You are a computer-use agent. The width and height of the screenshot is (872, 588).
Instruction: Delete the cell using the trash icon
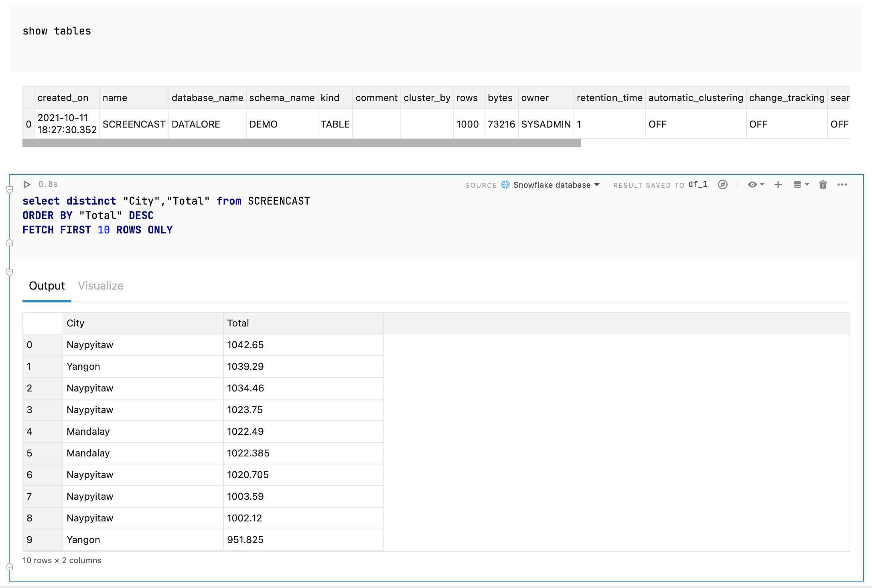(823, 185)
